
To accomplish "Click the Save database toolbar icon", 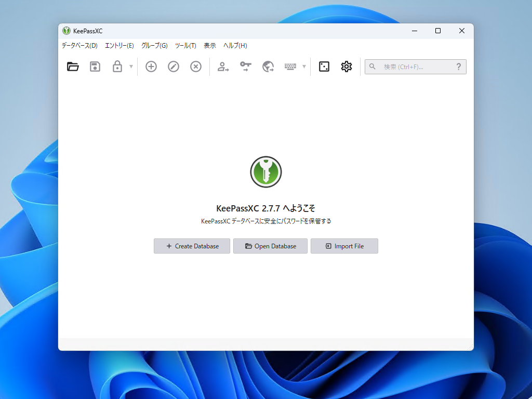I will tap(95, 66).
